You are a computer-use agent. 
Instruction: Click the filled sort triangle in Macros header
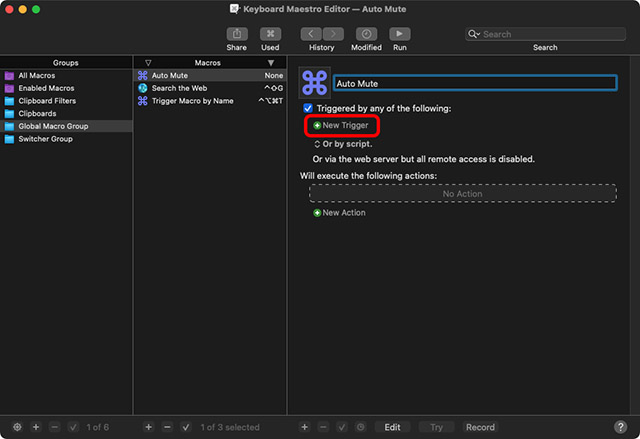click(271, 63)
